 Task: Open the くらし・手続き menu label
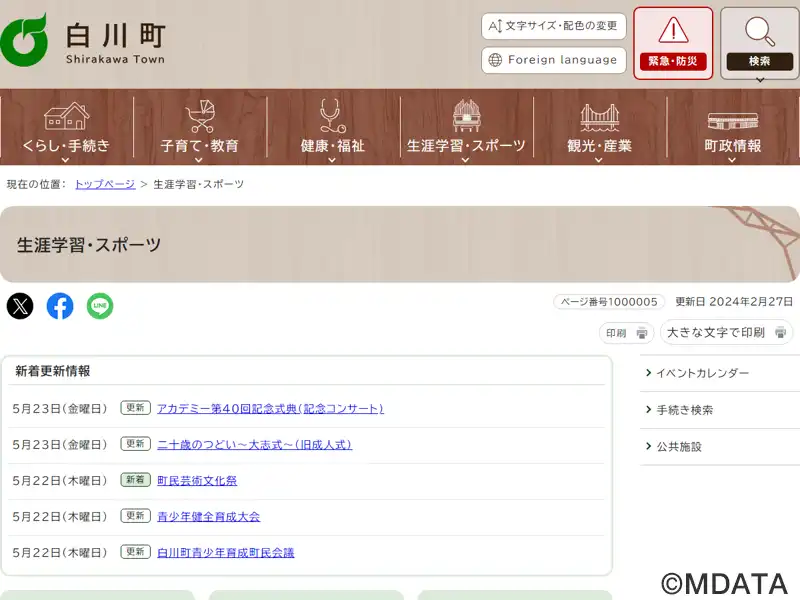pyautogui.click(x=66, y=145)
